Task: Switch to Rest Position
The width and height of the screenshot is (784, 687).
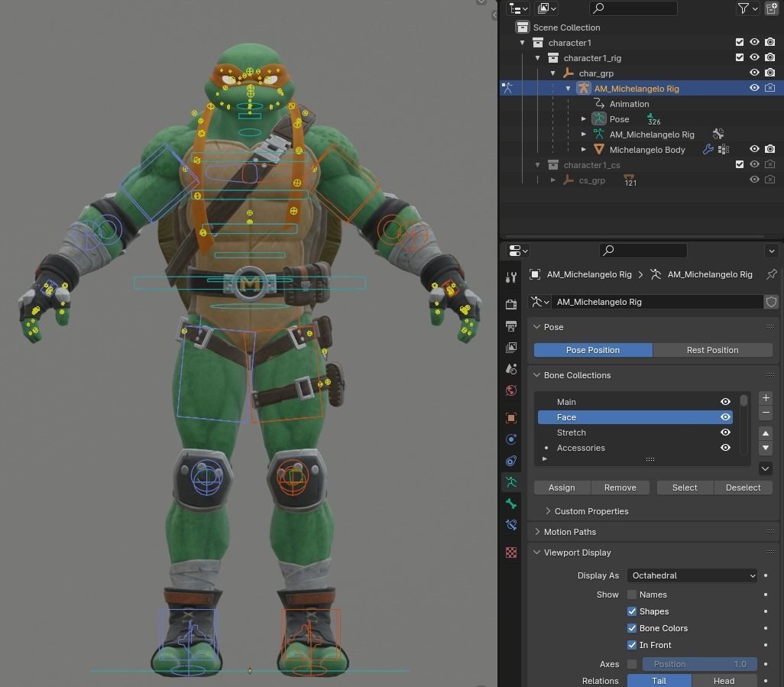Action: coord(712,350)
